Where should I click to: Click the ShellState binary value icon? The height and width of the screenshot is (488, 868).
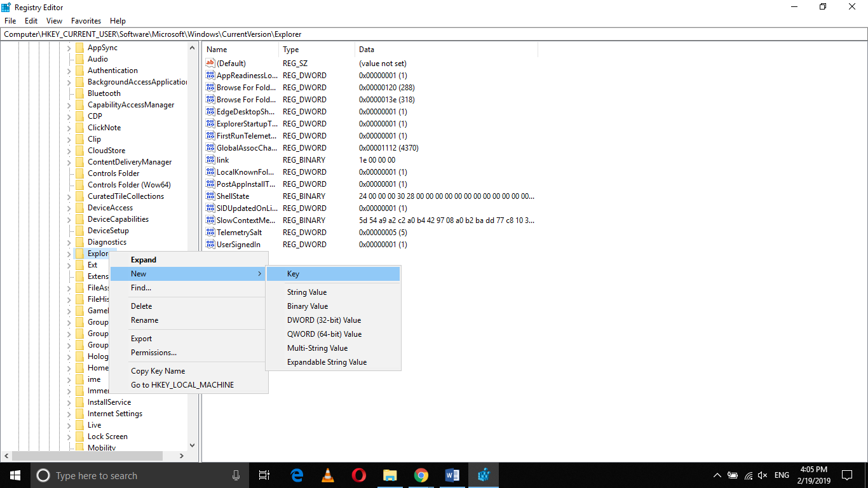click(210, 196)
